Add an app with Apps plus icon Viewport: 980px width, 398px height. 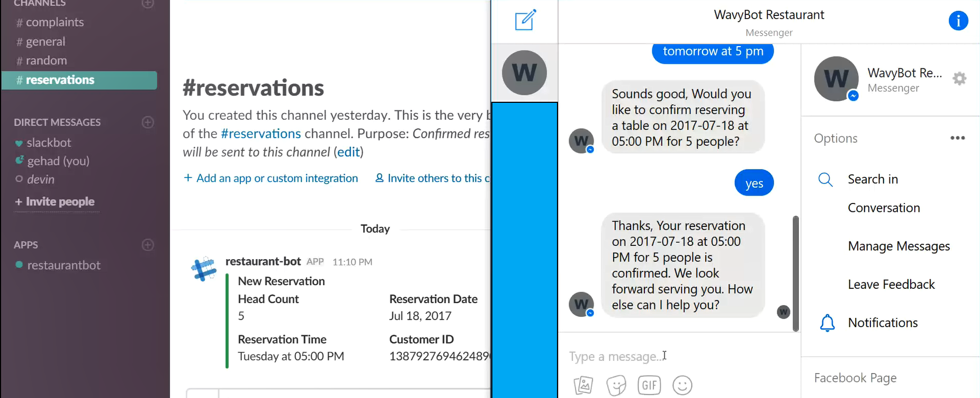(148, 245)
